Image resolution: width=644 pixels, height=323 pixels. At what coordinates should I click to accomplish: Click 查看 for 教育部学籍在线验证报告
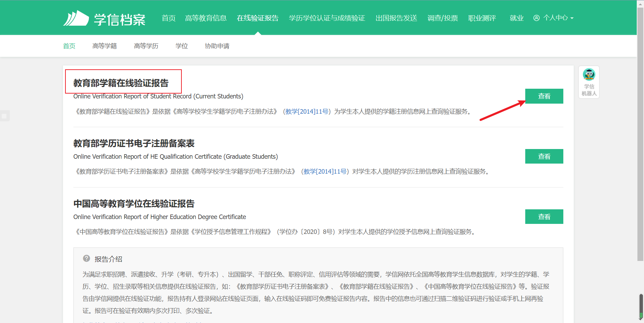point(544,96)
